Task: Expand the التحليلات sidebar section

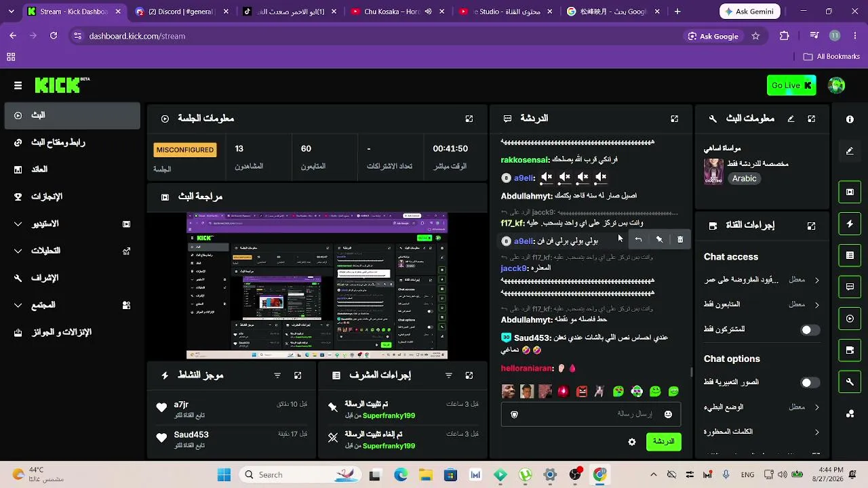Action: point(72,251)
